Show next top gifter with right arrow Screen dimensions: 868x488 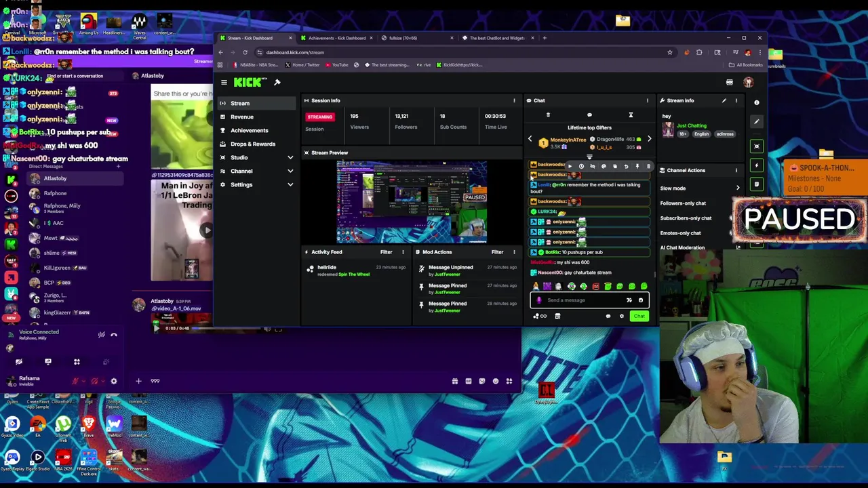[649, 139]
